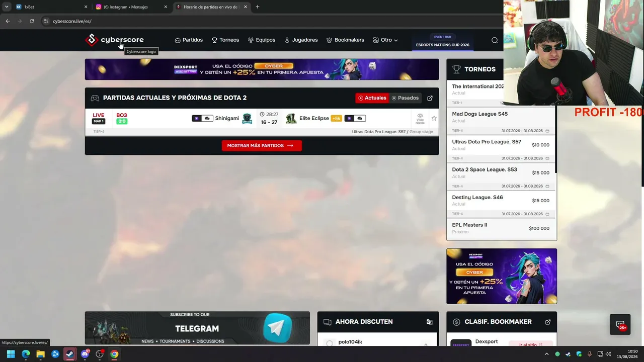
Task: Open Microsoft Edge from the taskbar
Action: point(26,354)
